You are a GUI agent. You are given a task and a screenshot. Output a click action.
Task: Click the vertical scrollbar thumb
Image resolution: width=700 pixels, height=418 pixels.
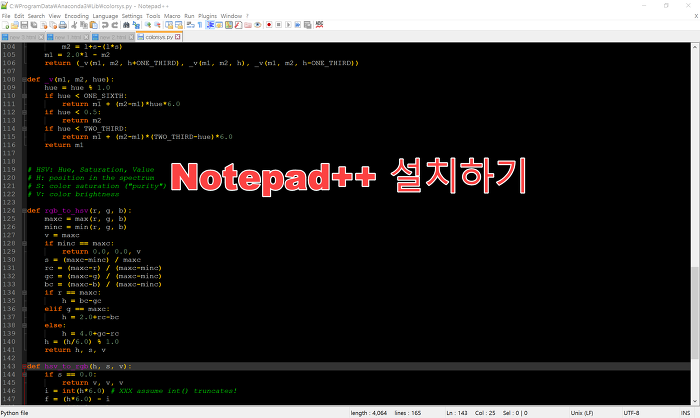695,313
